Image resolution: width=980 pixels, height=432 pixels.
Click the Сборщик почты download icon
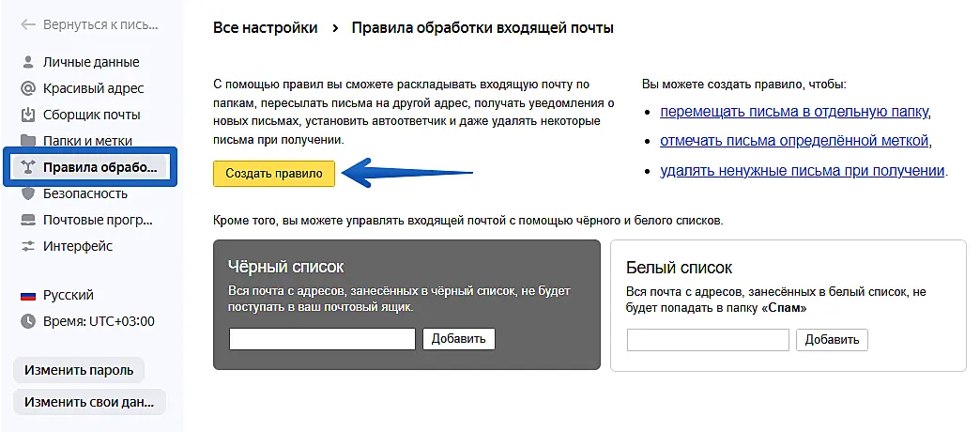(27, 115)
